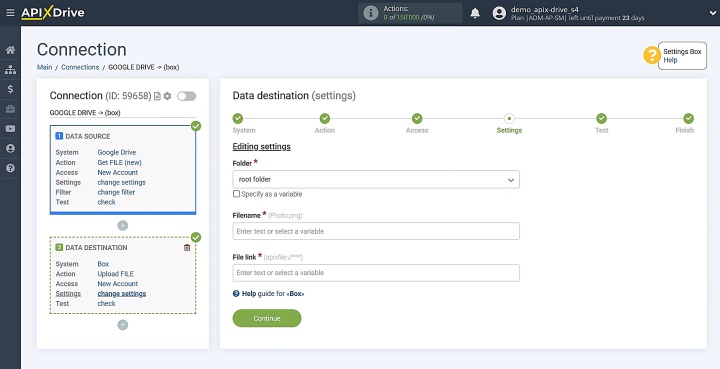Click Data Destination New Account link
This screenshot has height=369, width=720.
118,284
